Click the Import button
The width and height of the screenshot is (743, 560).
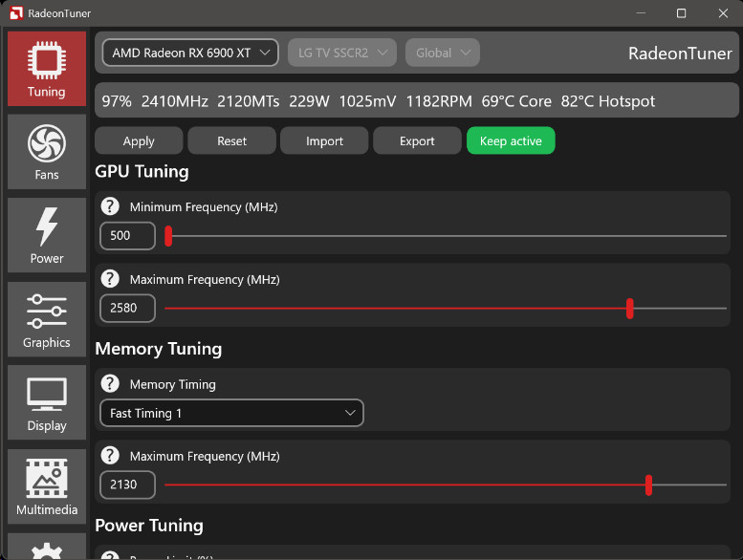pos(324,140)
